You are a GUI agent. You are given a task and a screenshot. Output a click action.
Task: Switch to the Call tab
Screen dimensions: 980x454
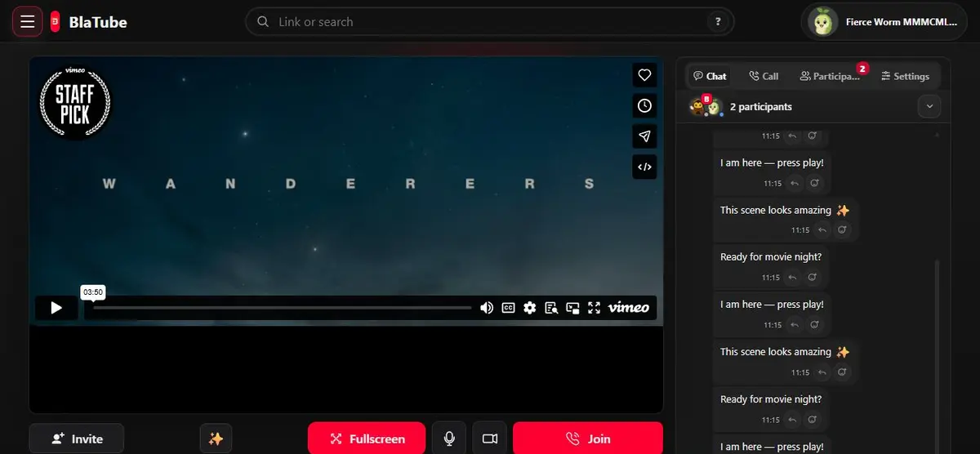764,76
